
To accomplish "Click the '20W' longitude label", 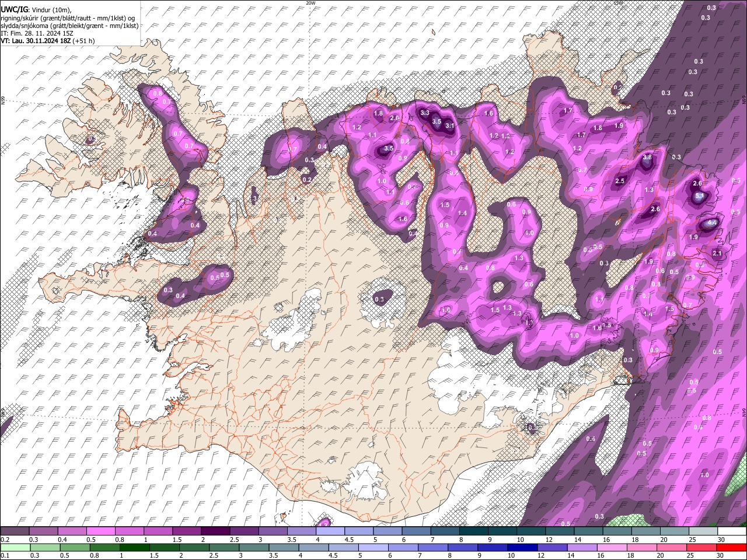I will 310,3.
